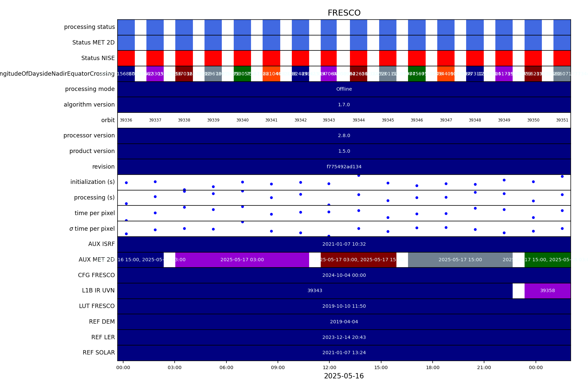
Task: Click the REF SOLAR value 2021-01-07 13:24
Action: (344, 353)
